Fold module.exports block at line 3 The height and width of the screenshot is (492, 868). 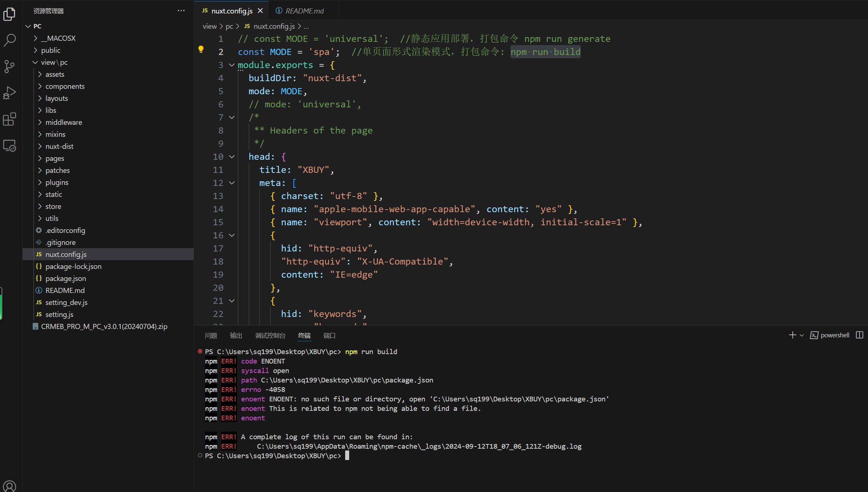232,65
